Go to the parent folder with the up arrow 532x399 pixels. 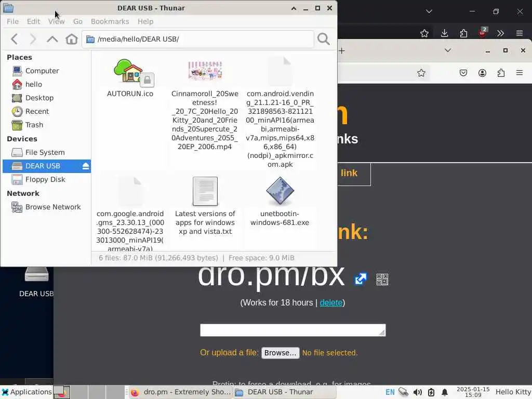click(x=52, y=39)
